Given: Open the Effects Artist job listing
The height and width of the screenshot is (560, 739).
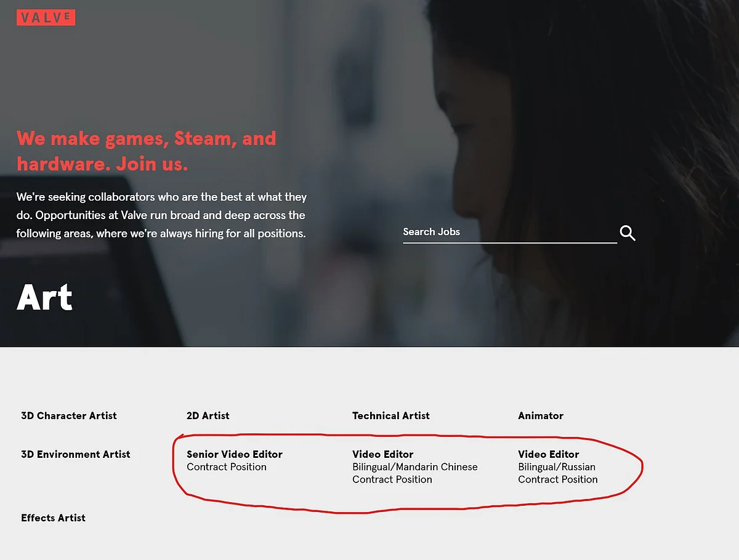Looking at the screenshot, I should [x=53, y=518].
